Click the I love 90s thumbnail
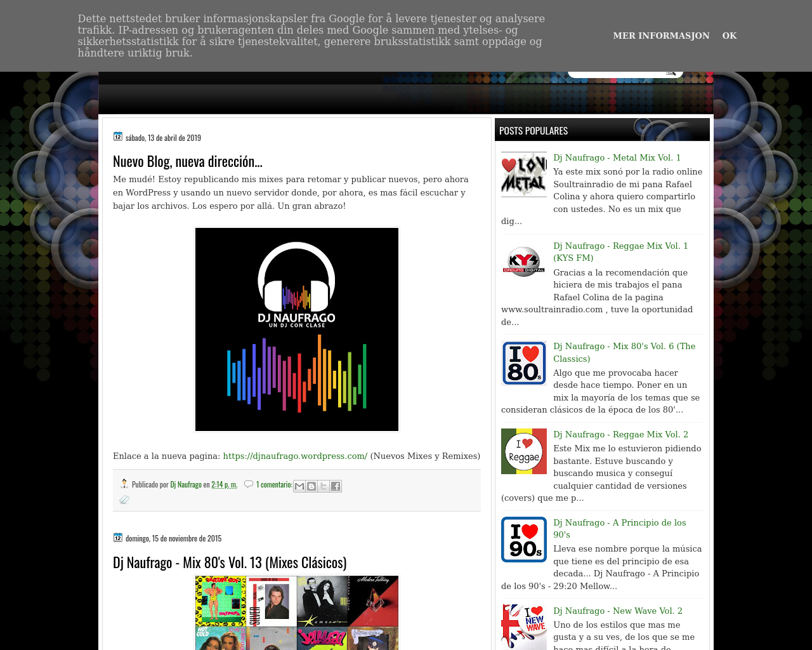 [x=524, y=540]
